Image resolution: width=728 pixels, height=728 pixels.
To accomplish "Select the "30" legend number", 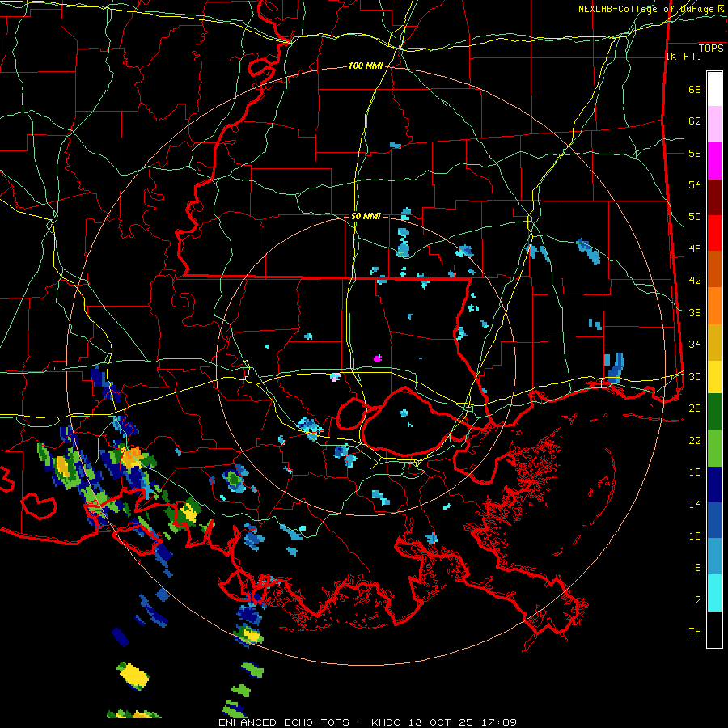I will tap(695, 376).
